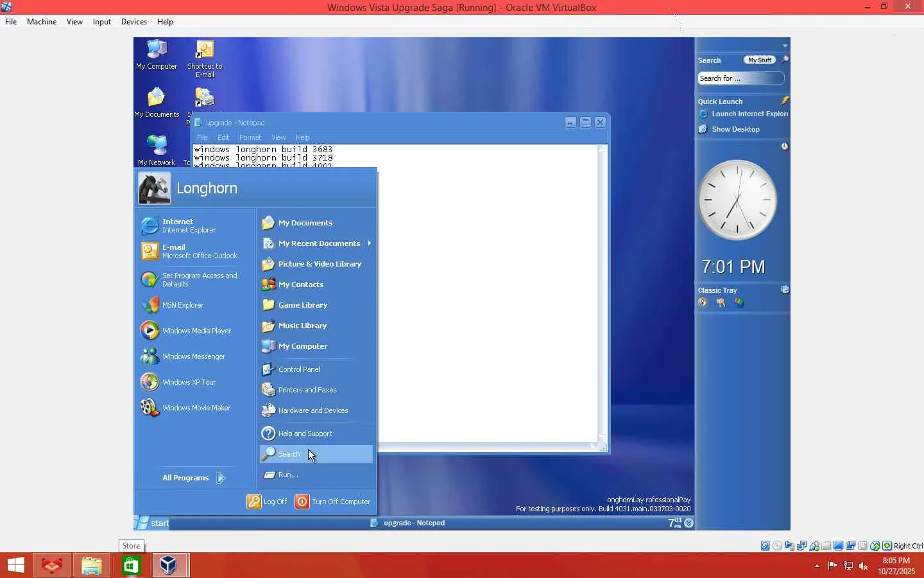Viewport: 924px width, 578px height.
Task: Click the Longhorn user account picture
Action: tap(155, 188)
